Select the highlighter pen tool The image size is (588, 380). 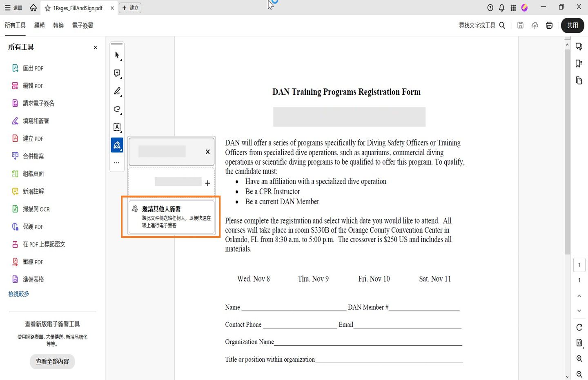point(117,91)
